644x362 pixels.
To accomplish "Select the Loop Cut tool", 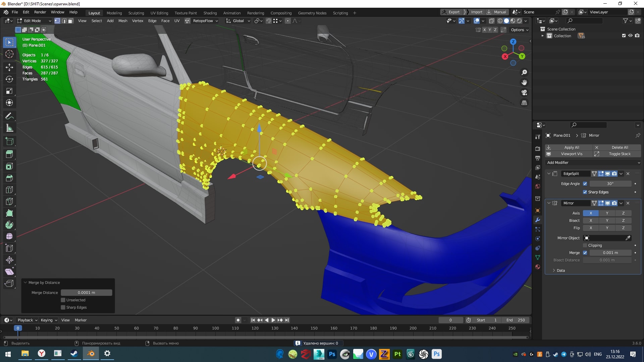I will point(9,190).
